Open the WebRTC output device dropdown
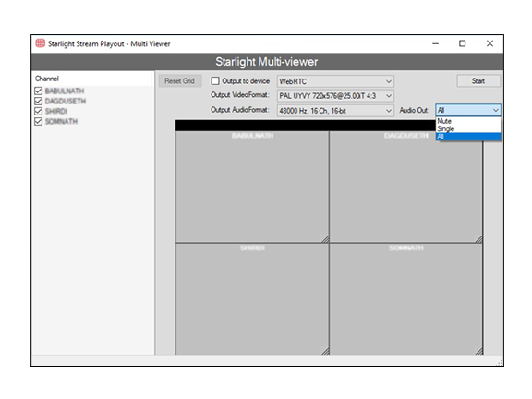This screenshot has width=532, height=399. point(335,81)
